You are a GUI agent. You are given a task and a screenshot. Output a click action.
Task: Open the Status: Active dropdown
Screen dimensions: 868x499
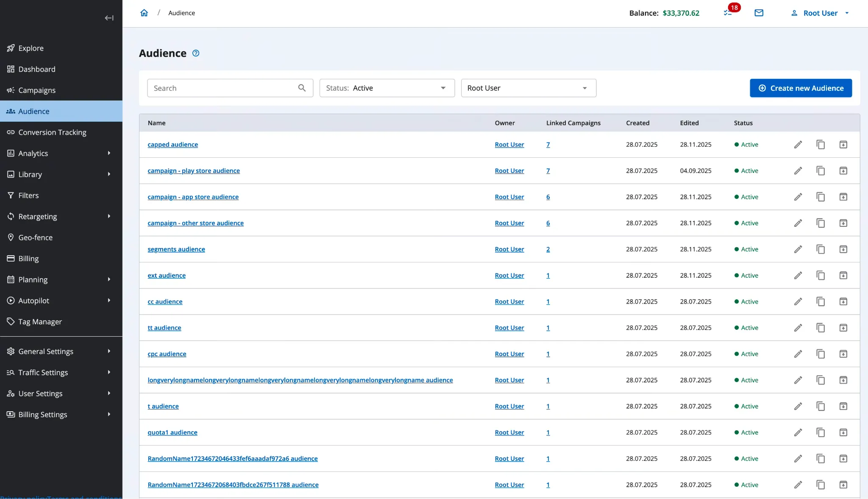tap(387, 88)
